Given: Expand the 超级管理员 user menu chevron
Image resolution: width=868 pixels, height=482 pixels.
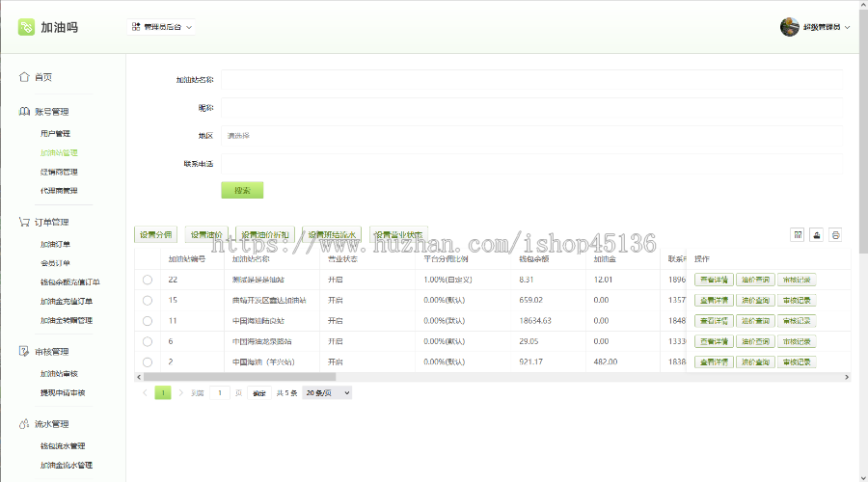Looking at the screenshot, I should [x=848, y=27].
